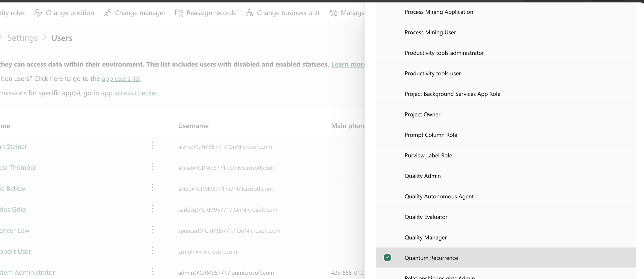The height and width of the screenshot is (279, 644).
Task: Open the app users list link
Action: tap(121, 79)
